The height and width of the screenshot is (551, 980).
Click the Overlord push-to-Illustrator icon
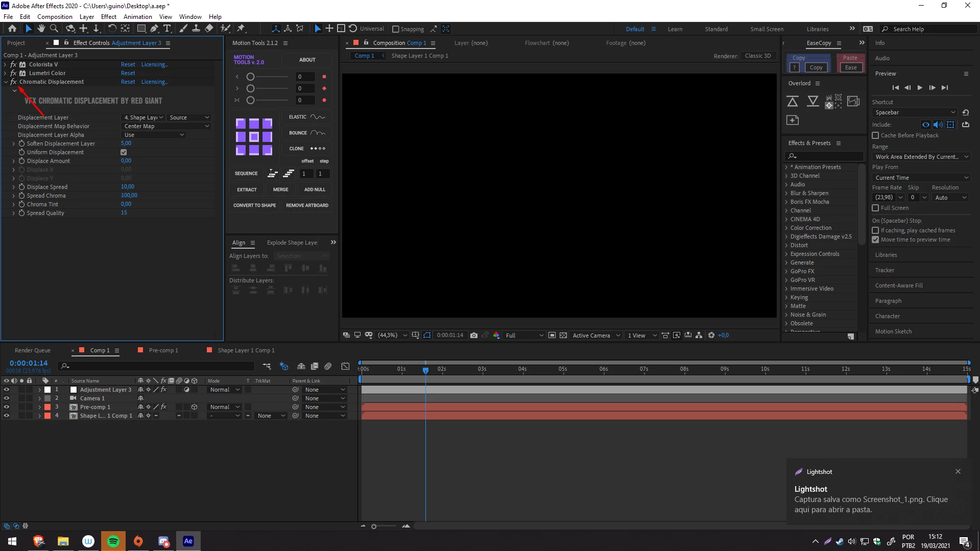(x=793, y=101)
